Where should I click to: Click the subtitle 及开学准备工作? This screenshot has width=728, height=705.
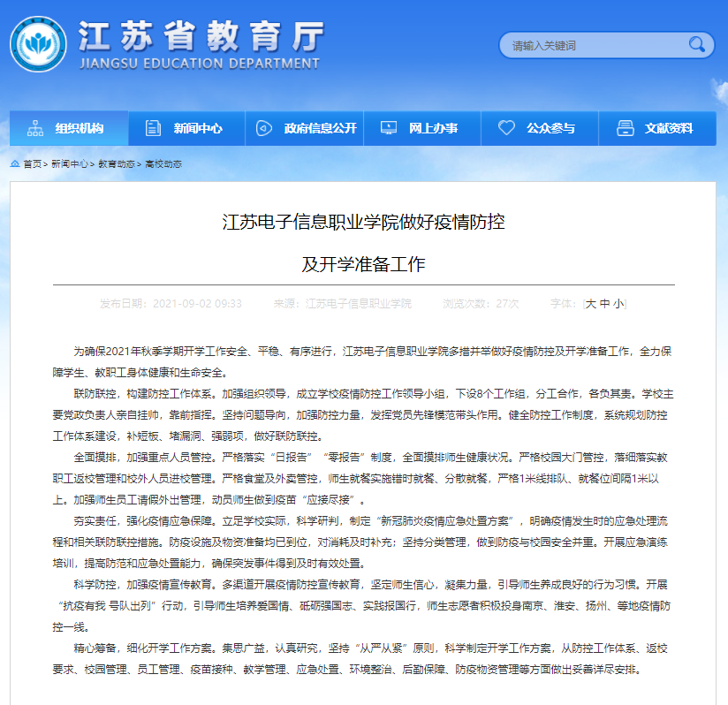(363, 264)
